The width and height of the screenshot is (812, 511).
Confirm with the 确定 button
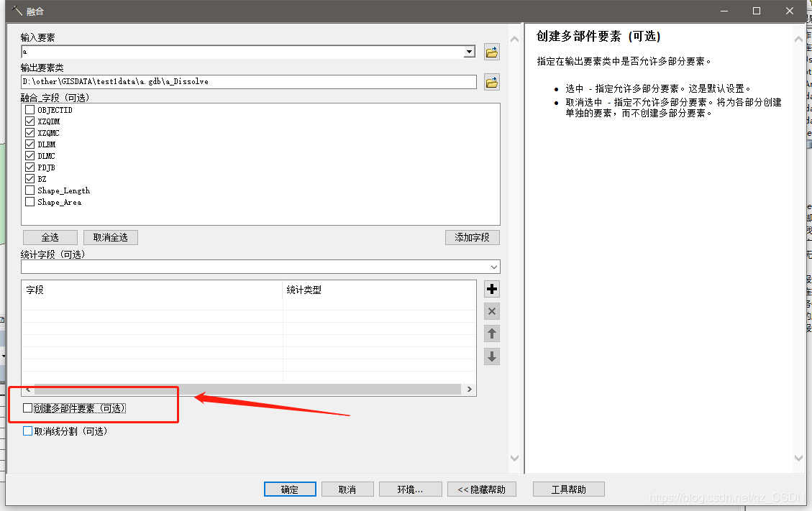[x=290, y=489]
